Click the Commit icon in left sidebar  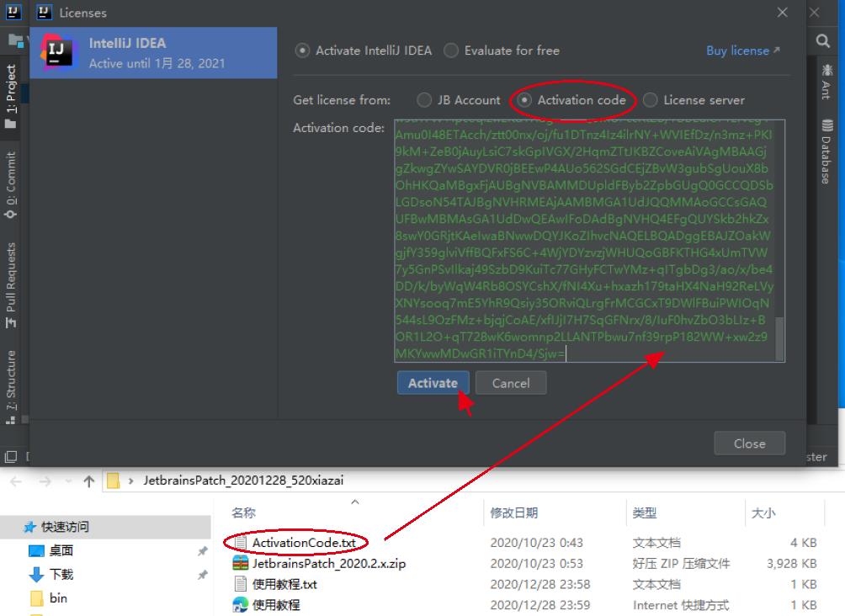click(x=10, y=214)
